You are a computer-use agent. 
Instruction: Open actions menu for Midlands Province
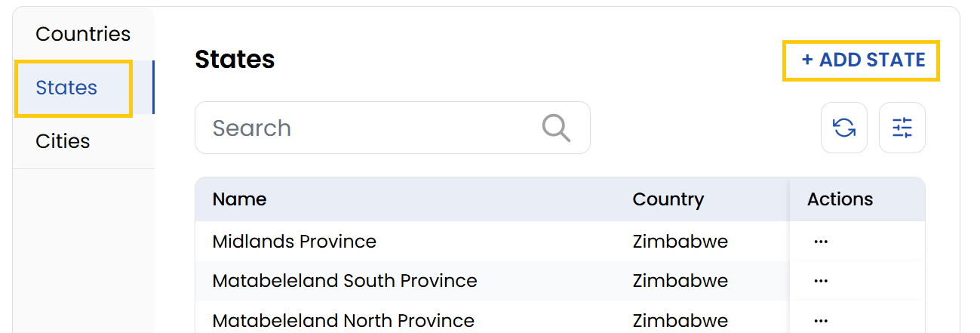(x=821, y=242)
